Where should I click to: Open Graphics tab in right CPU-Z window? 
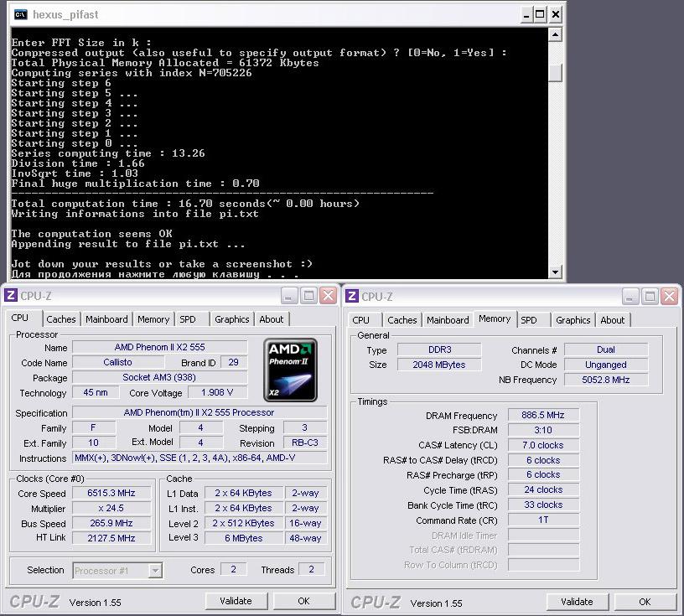(573, 320)
